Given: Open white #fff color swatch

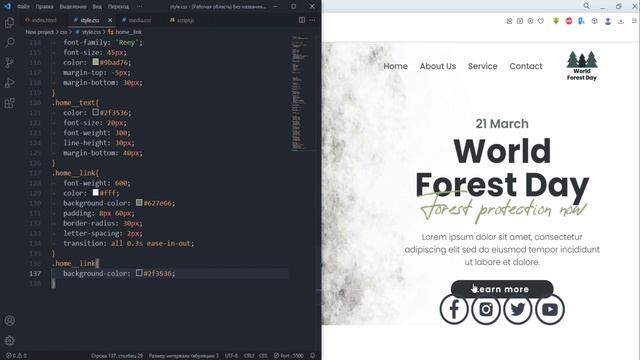Looking at the screenshot, I should (x=96, y=192).
